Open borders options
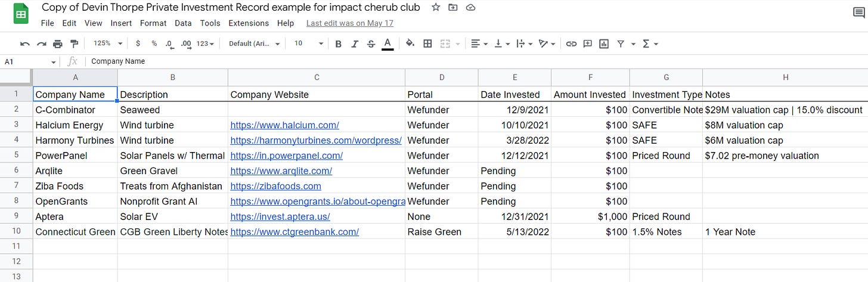This screenshot has height=282, width=868. pyautogui.click(x=427, y=44)
